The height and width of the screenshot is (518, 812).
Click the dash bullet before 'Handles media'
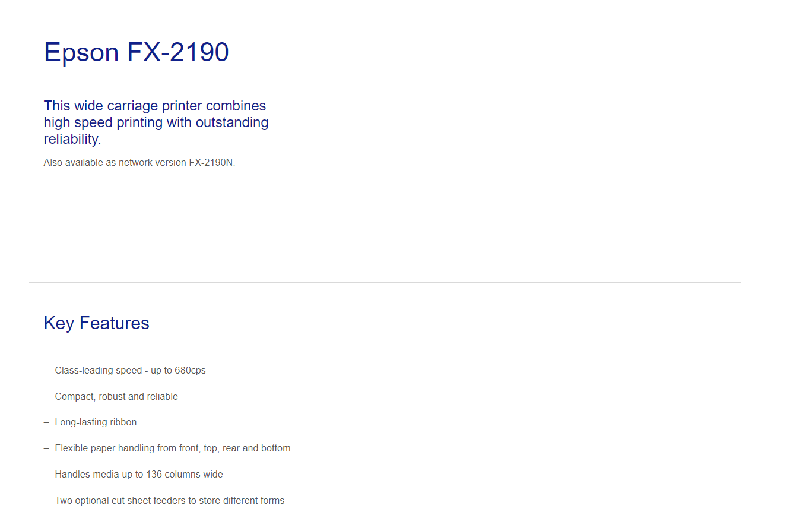click(x=46, y=475)
